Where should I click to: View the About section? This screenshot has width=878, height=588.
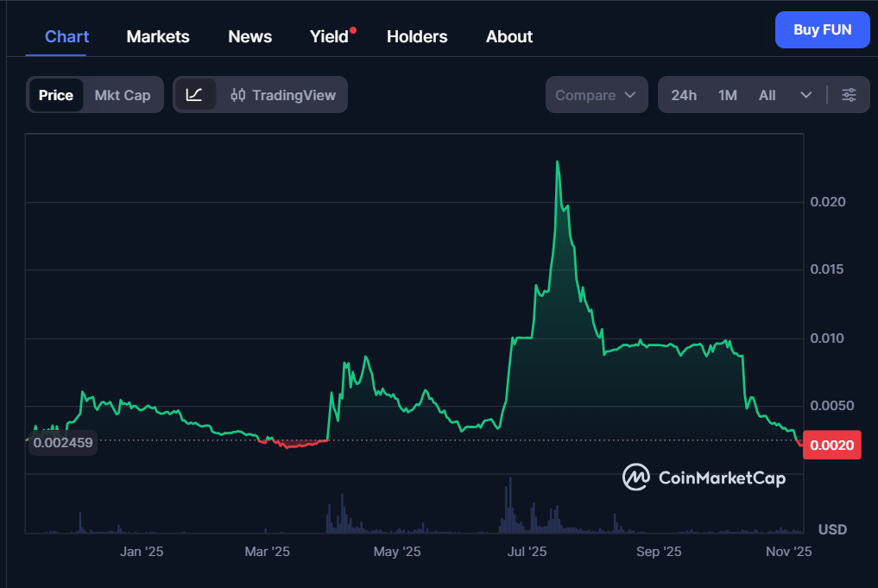point(509,36)
